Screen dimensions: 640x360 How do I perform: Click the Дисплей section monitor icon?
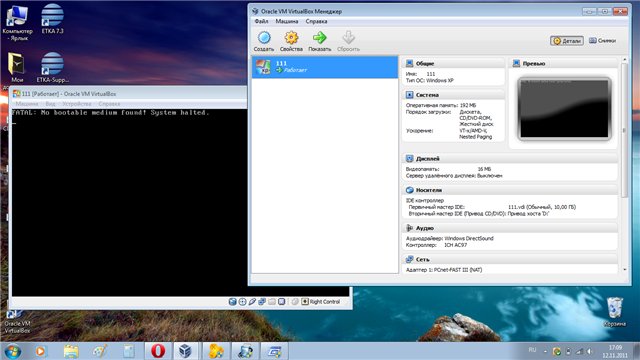click(409, 158)
